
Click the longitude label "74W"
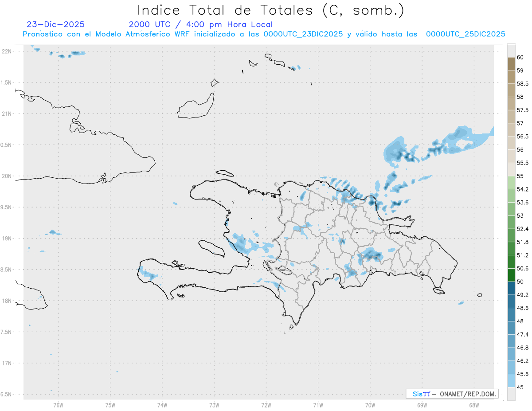point(162,405)
